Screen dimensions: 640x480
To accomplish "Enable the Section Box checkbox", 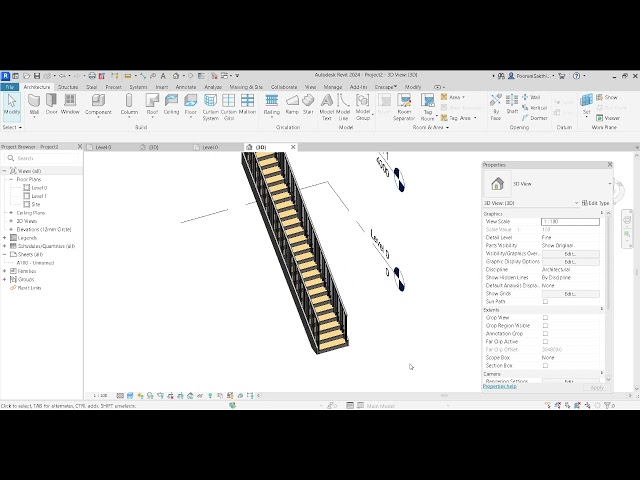I will (545, 366).
